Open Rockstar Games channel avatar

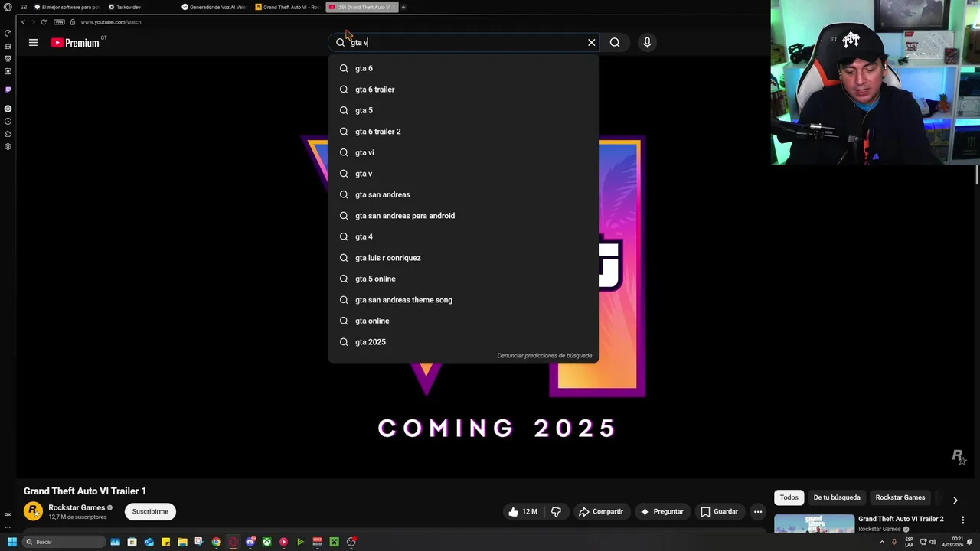click(x=33, y=511)
